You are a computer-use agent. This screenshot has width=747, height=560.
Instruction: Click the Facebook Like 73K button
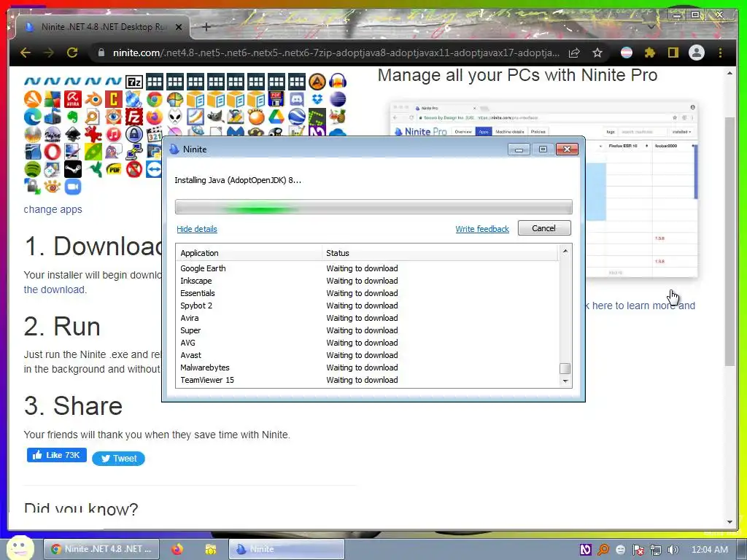pos(57,455)
